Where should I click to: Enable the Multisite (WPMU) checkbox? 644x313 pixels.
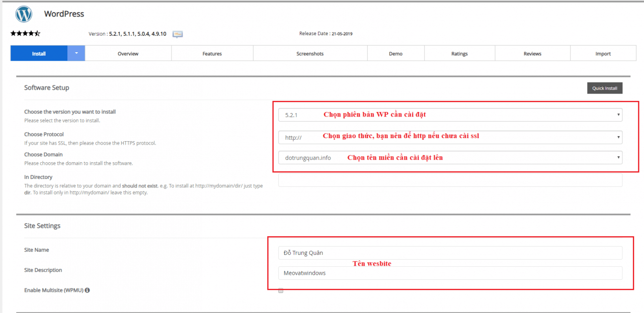pos(281,290)
